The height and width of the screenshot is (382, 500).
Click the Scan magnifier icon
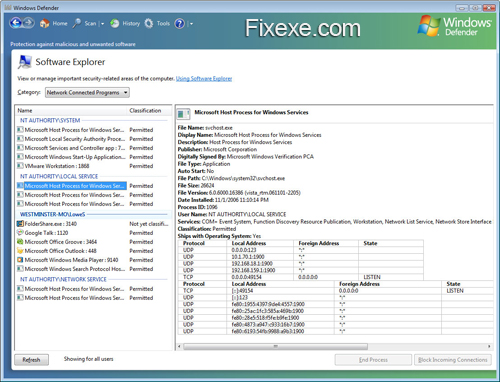click(x=77, y=23)
